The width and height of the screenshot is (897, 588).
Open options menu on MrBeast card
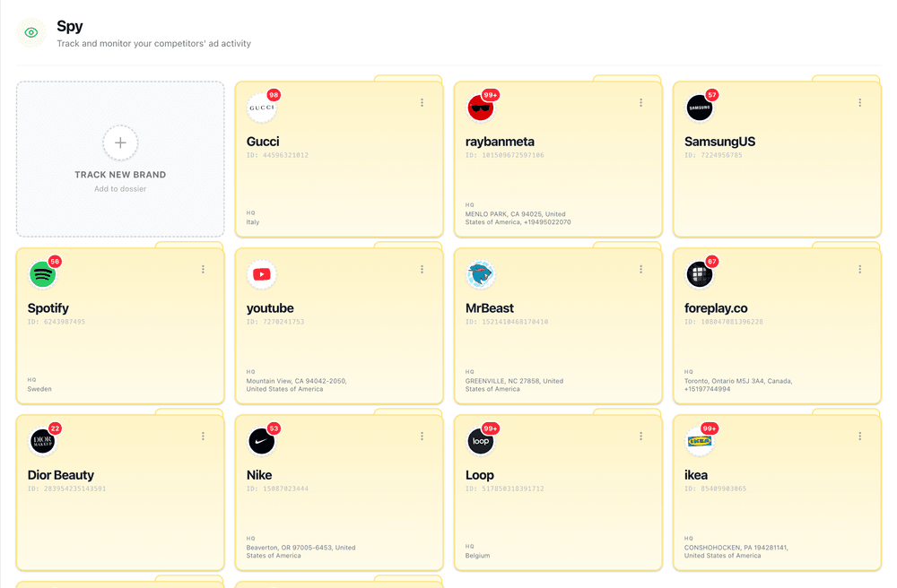640,269
